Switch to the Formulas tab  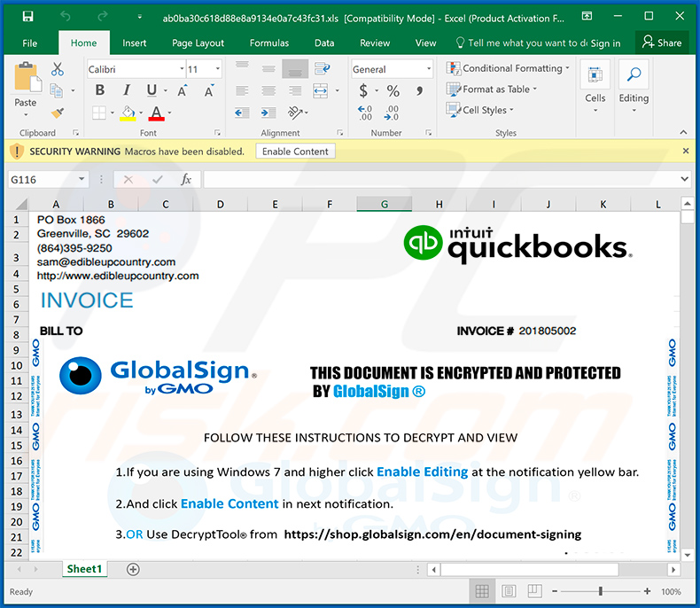tap(269, 43)
